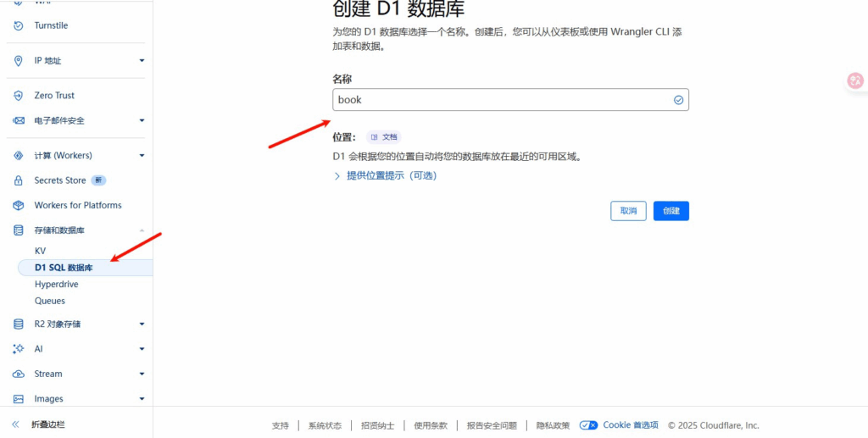Click the collapse sidebar double-chevron icon

15,424
